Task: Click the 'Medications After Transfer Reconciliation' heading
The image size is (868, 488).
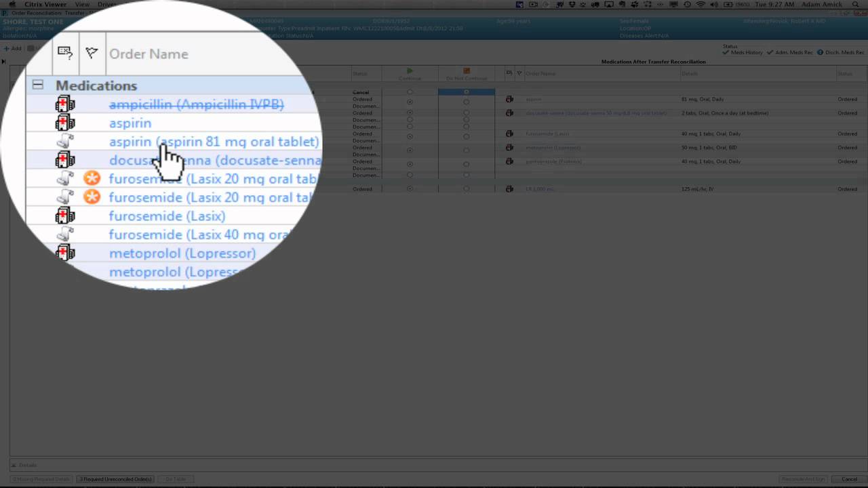Action: coord(653,62)
